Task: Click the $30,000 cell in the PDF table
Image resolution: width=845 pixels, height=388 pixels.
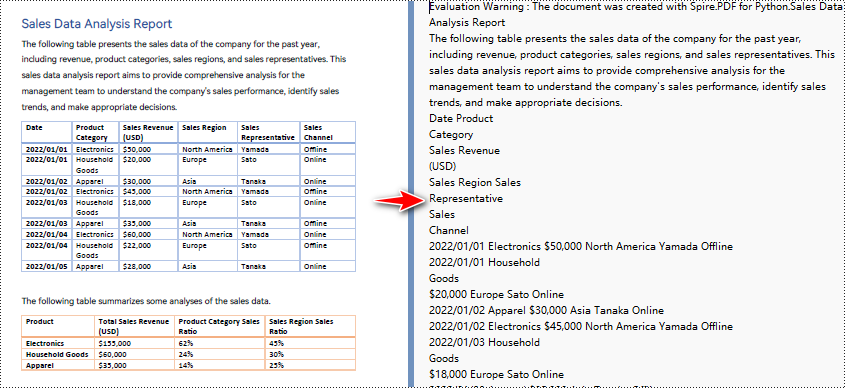Action: click(148, 181)
